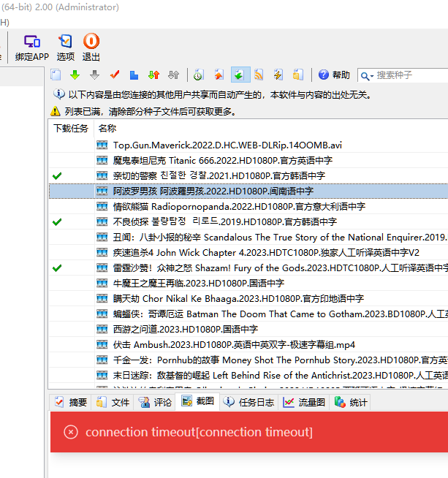
Task: Select the 蝙蝠侠 Batman Doom Gotham row
Action: (248, 314)
